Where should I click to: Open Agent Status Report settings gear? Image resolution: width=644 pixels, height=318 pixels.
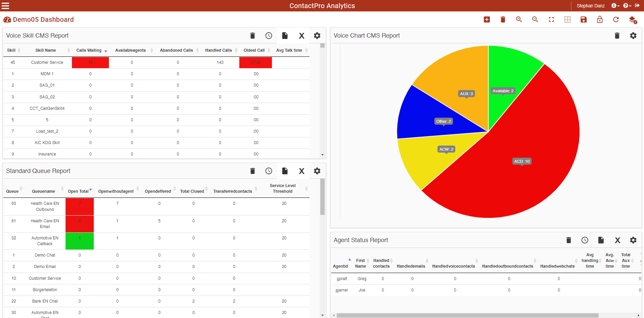633,240
